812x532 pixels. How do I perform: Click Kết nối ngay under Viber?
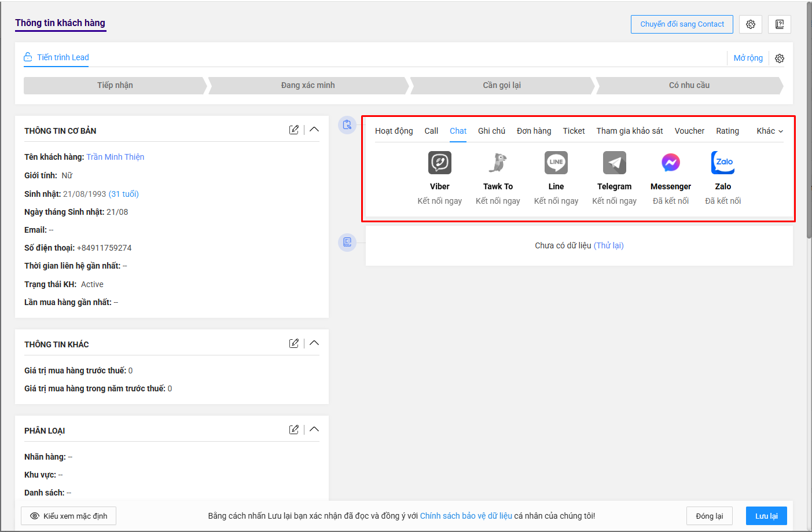(x=440, y=201)
